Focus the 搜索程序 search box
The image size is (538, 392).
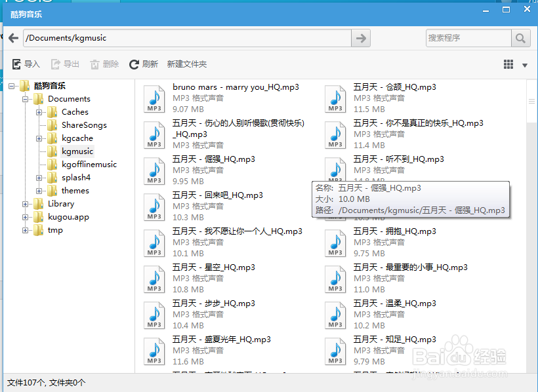pos(468,38)
